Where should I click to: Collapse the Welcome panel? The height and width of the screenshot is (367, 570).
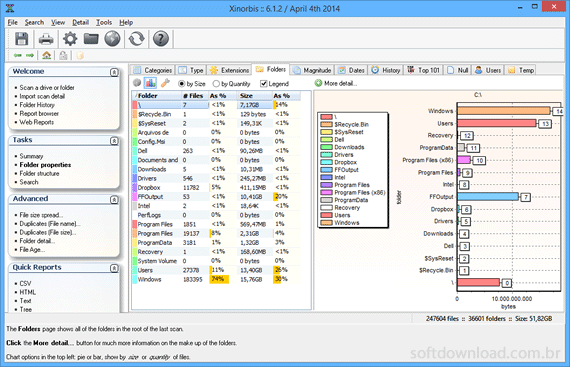[114, 72]
